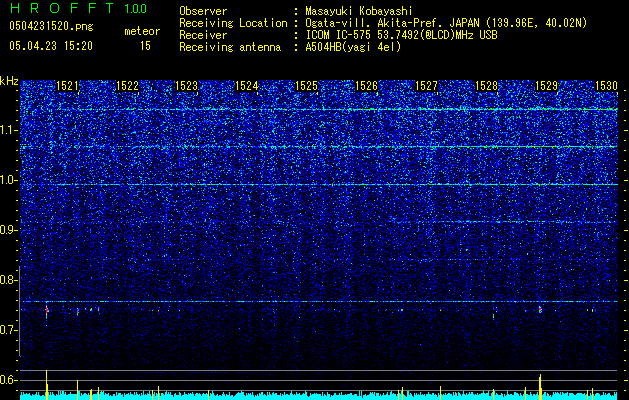The image size is (629, 400).
Task: Click the 0.9 kHz axis label
Action: click(x=9, y=230)
